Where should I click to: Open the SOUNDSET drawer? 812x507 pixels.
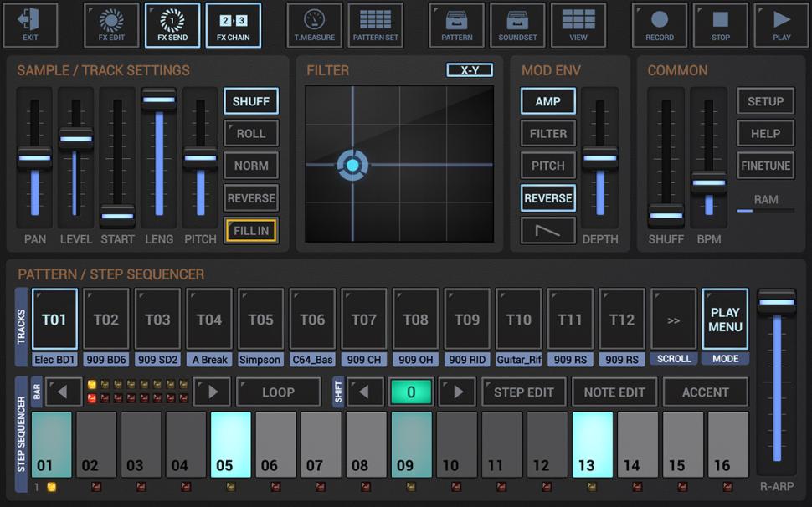516,24
